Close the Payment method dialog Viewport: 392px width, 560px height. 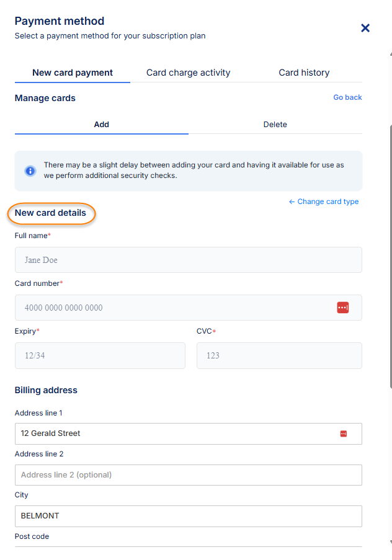[x=365, y=28]
